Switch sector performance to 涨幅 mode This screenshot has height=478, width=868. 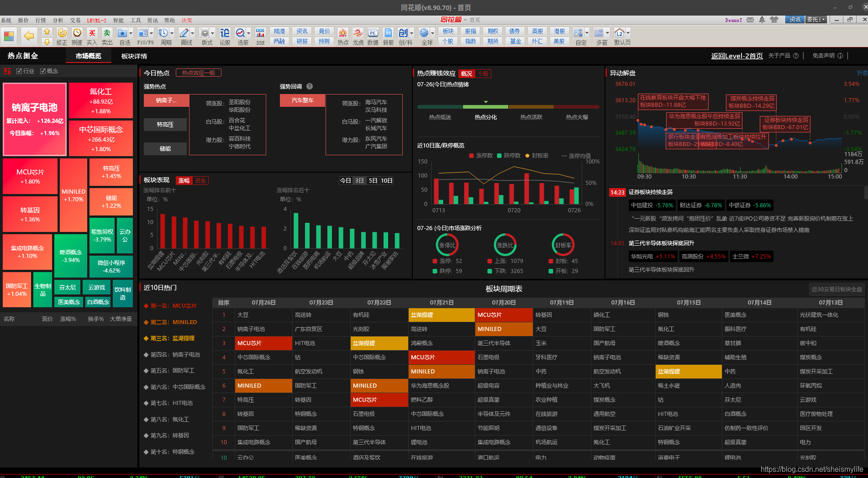click(184, 181)
